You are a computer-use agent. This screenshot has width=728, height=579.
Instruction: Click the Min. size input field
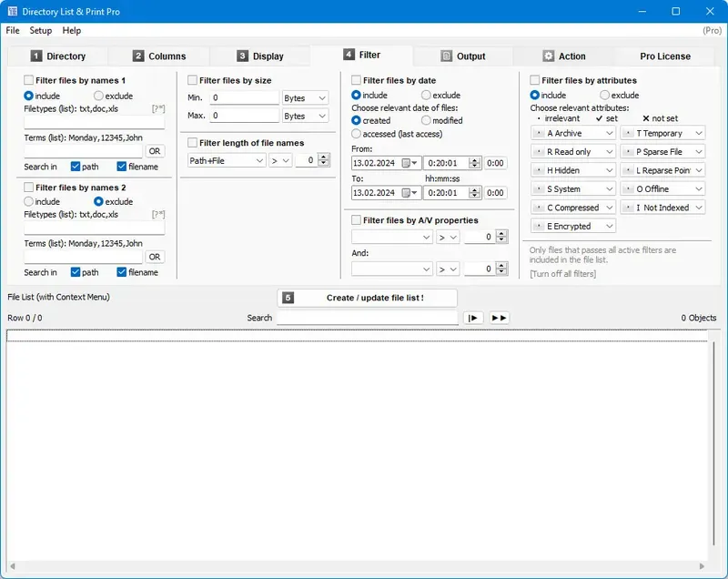click(244, 98)
